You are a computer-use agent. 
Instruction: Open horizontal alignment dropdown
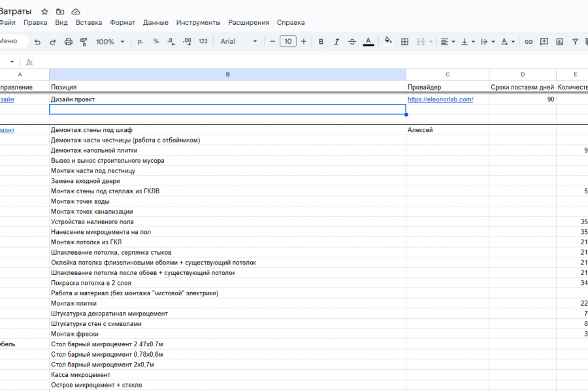[x=448, y=42]
